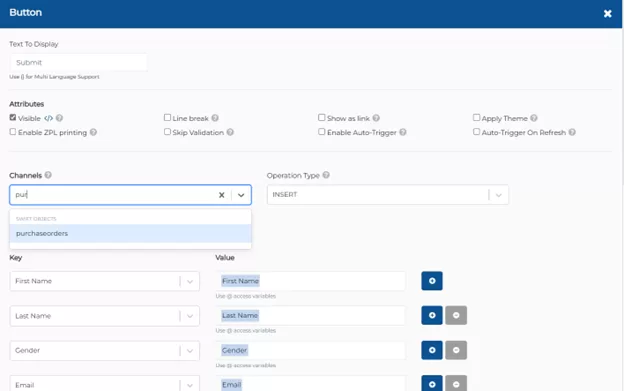The width and height of the screenshot is (624, 391).
Task: Open the First Name key dropdown
Action: pyautogui.click(x=105, y=281)
